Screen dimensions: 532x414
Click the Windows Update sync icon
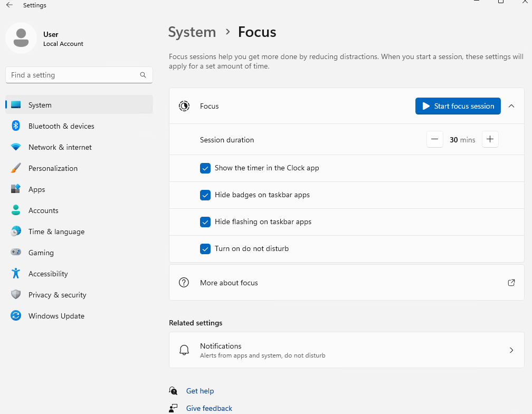tap(16, 316)
